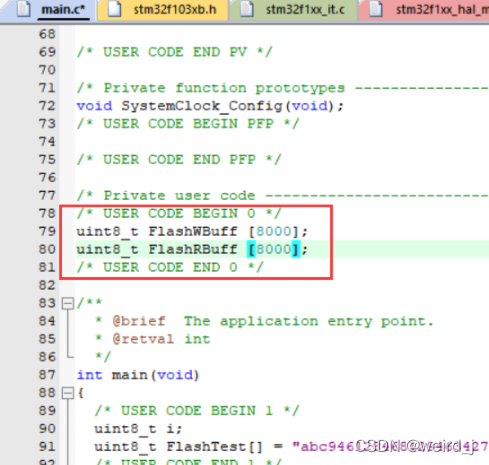This screenshot has height=465, width=489.
Task: Click the 'USER CODE END PV' comment
Action: coord(174,52)
